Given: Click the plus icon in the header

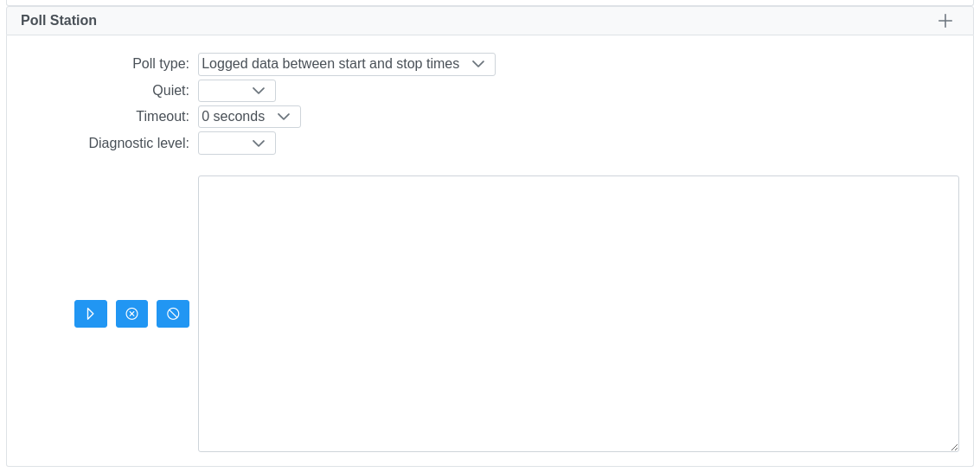Looking at the screenshot, I should point(945,21).
